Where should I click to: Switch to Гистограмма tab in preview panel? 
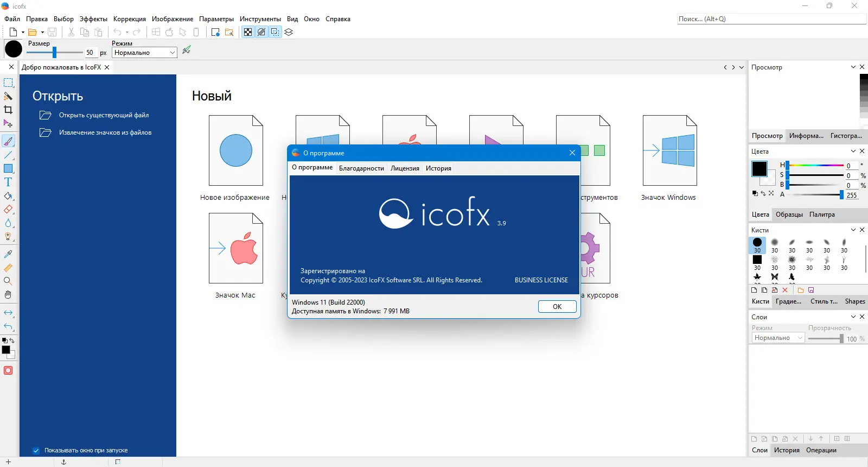coord(846,136)
